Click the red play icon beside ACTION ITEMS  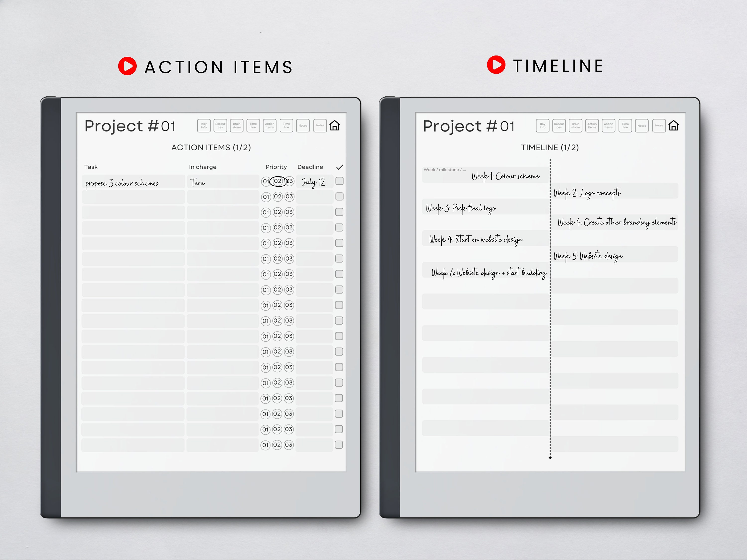127,66
